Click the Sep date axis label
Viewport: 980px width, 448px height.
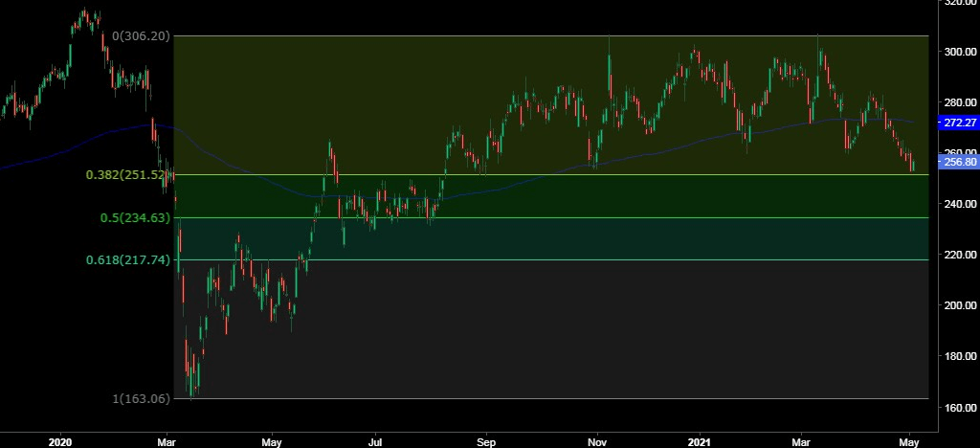click(485, 442)
